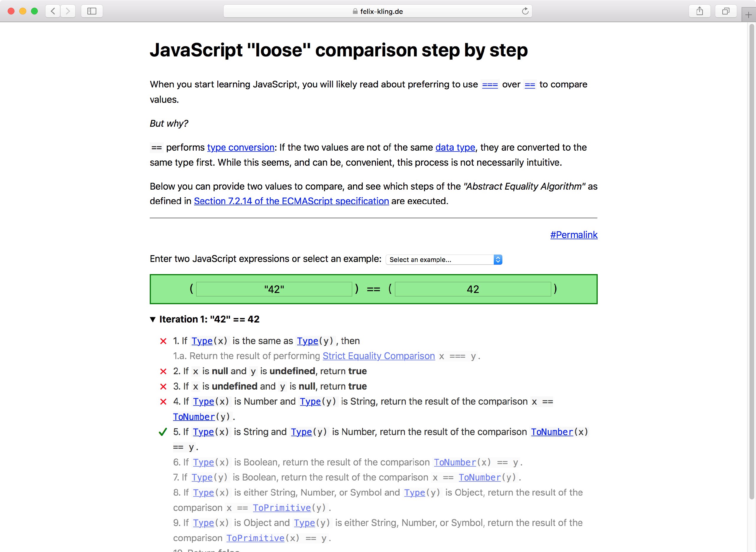Follow the 'type conversion' link
The height and width of the screenshot is (552, 756).
pyautogui.click(x=240, y=147)
